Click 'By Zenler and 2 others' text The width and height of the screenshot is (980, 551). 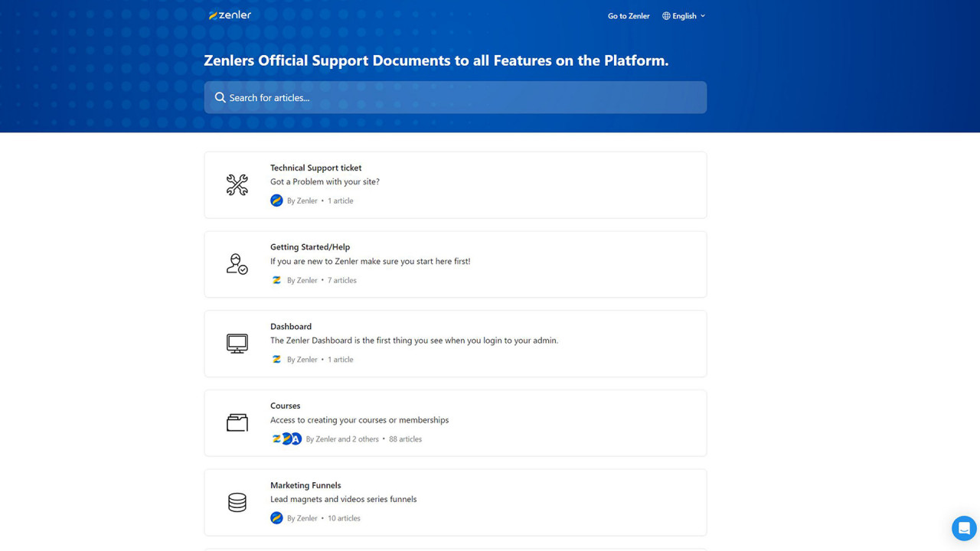342,439
